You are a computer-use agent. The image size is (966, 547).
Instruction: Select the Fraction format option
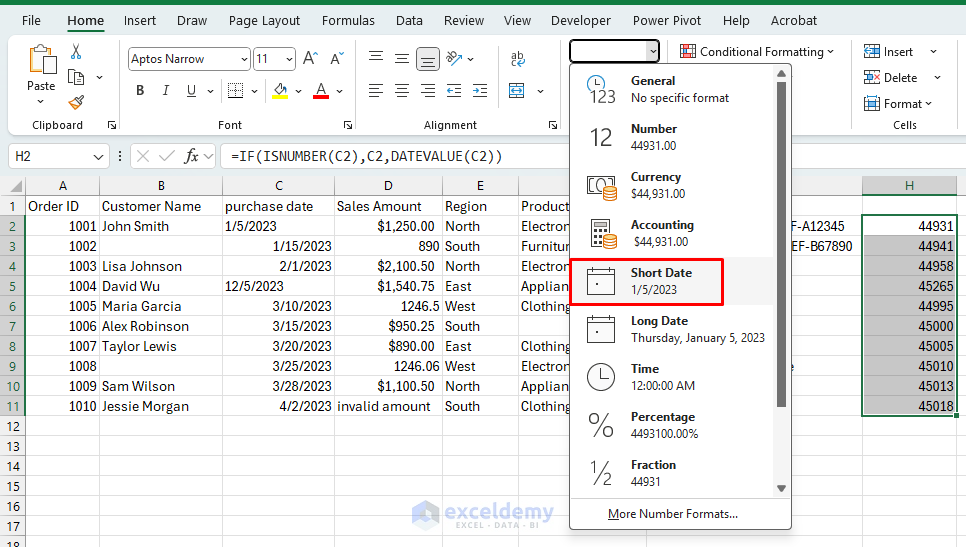pos(672,474)
